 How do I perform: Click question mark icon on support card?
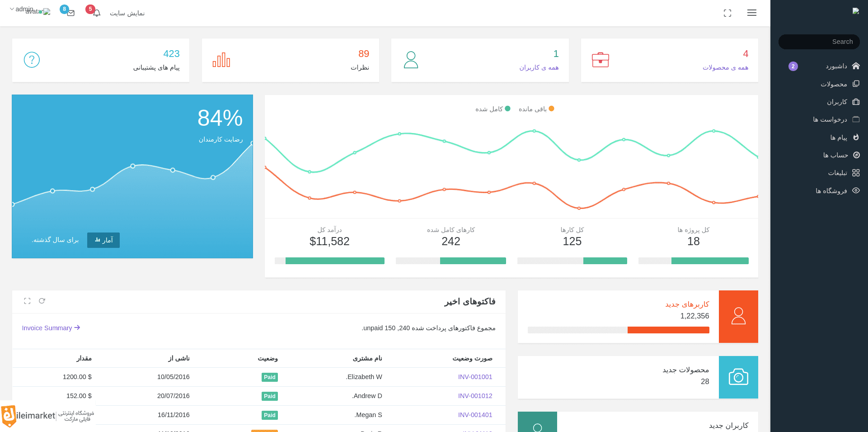(32, 60)
